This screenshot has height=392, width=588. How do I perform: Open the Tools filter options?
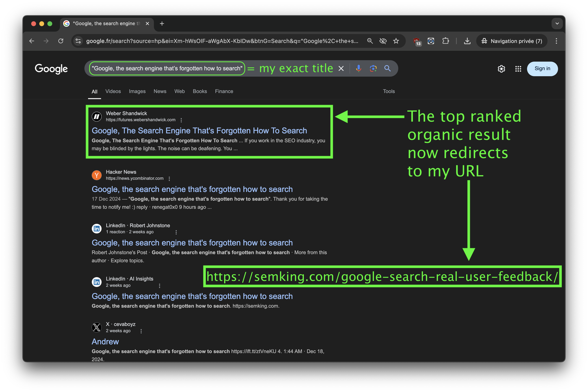pyautogui.click(x=389, y=91)
